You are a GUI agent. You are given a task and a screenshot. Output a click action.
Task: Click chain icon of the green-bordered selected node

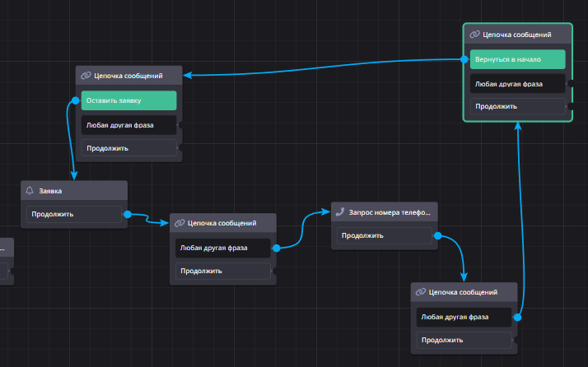coord(474,35)
